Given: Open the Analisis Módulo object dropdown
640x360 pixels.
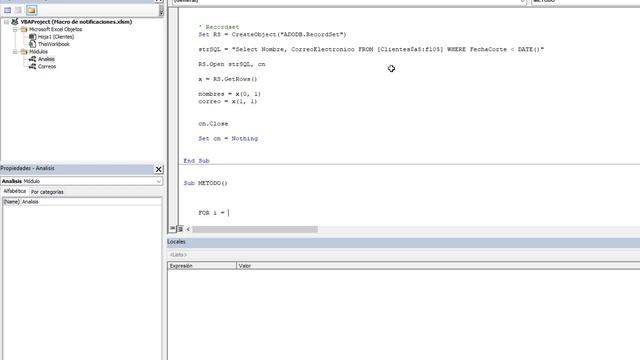Looking at the screenshot, I should (x=159, y=181).
